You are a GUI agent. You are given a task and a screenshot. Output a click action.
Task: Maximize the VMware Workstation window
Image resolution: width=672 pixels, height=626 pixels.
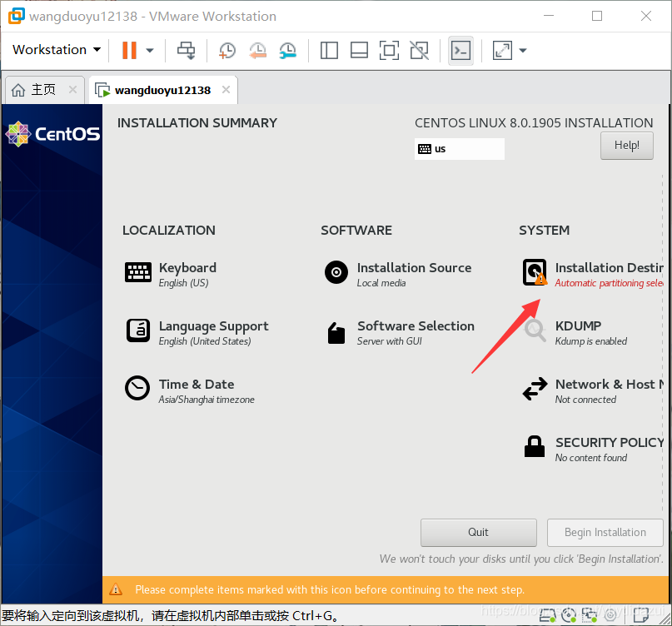click(x=597, y=16)
